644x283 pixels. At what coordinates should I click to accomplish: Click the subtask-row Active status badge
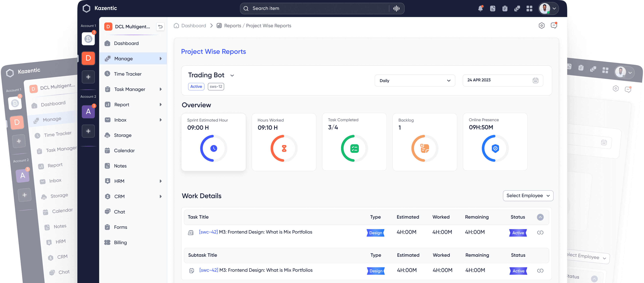[x=518, y=271]
